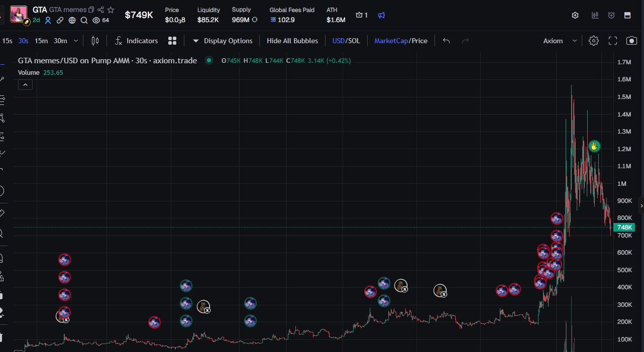Click the 2d token age label
This screenshot has height=352, width=644.
pyautogui.click(x=36, y=21)
